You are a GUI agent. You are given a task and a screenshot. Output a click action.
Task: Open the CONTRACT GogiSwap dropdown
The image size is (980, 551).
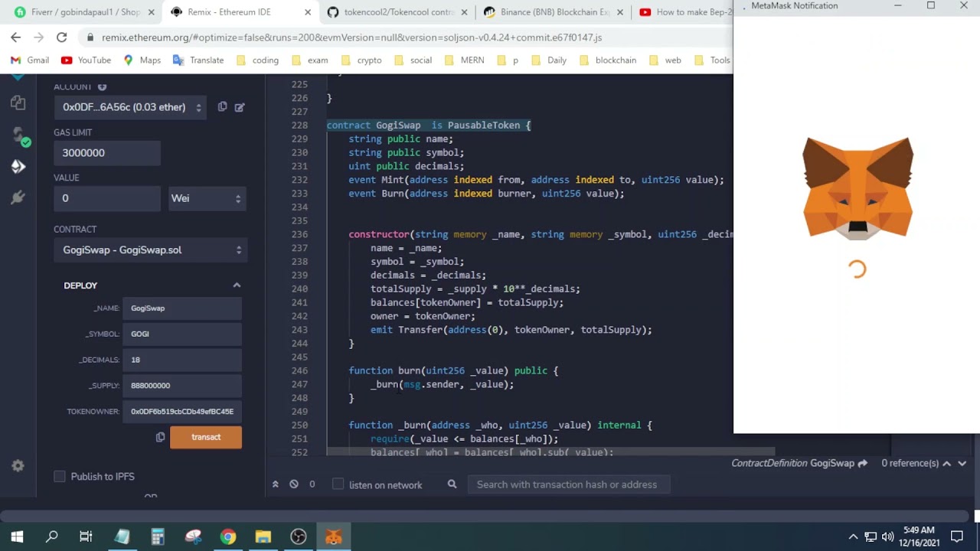tap(150, 250)
